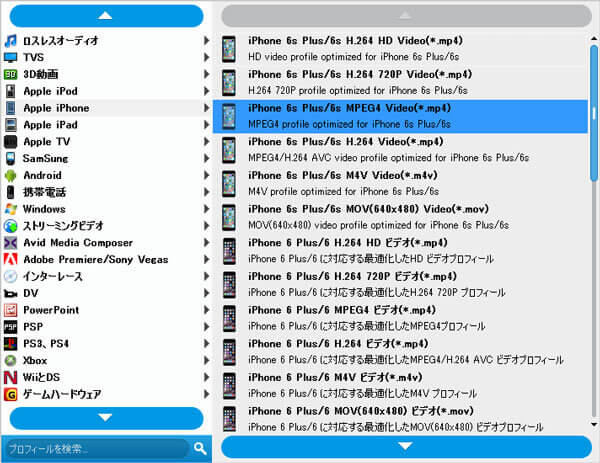
Task: Click the Apple iPad tablet icon
Action: [x=11, y=125]
